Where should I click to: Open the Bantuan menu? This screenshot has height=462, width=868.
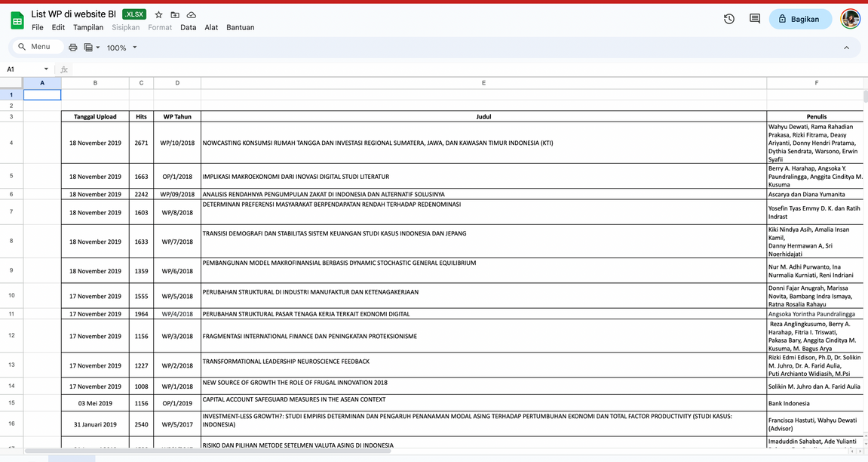(240, 27)
